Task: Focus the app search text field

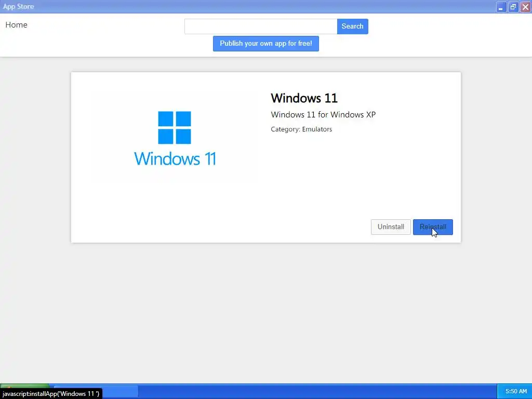Action: pos(261,26)
